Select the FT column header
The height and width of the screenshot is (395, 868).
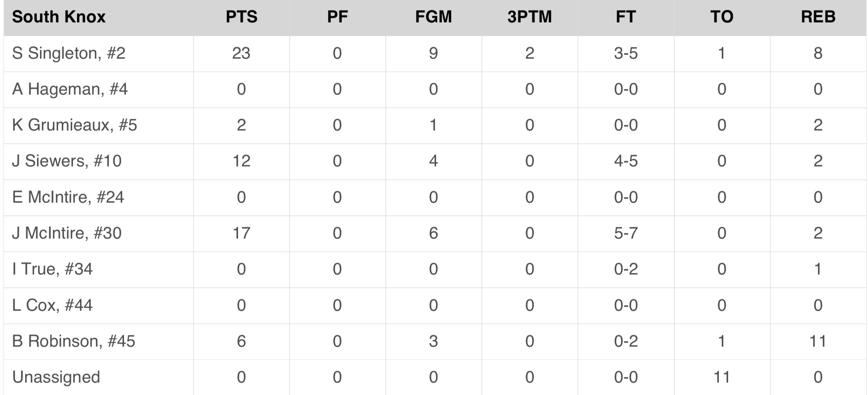coord(626,17)
